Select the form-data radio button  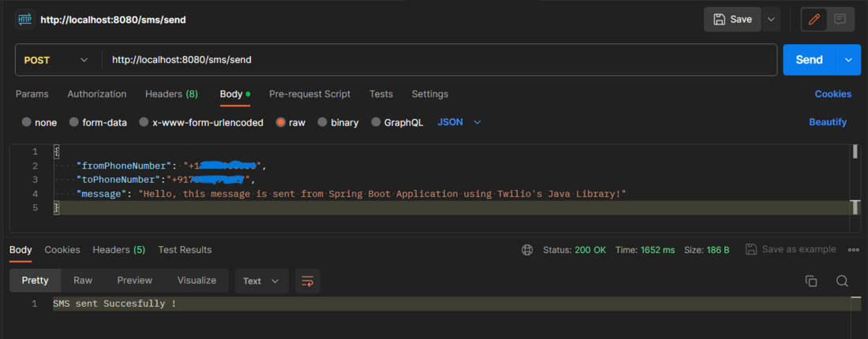tap(74, 122)
